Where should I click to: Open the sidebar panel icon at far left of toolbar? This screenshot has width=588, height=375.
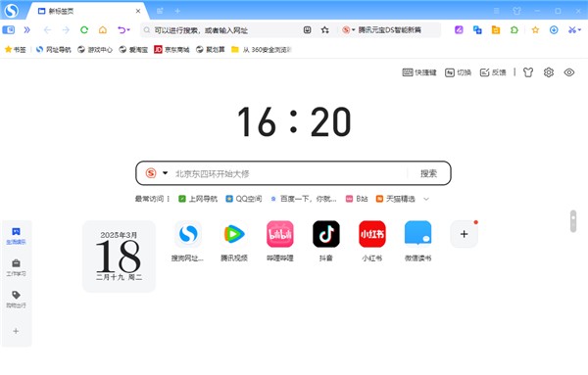[x=8, y=30]
